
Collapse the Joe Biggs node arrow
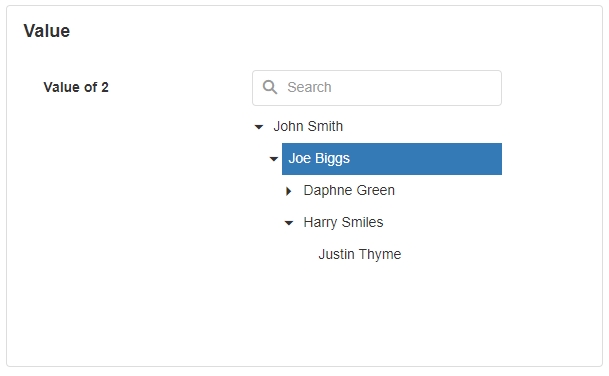coord(274,159)
